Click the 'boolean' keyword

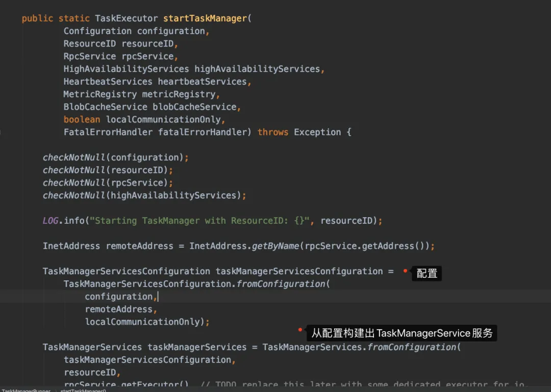click(82, 119)
